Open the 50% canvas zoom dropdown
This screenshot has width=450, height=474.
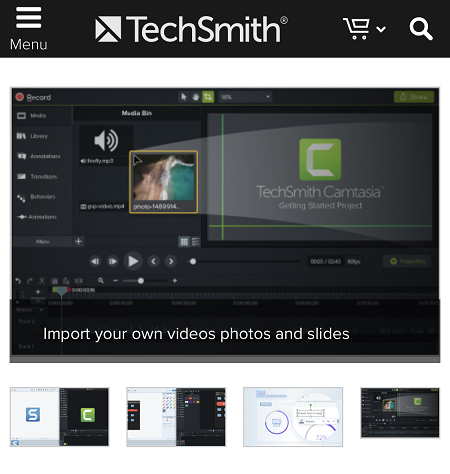point(245,97)
